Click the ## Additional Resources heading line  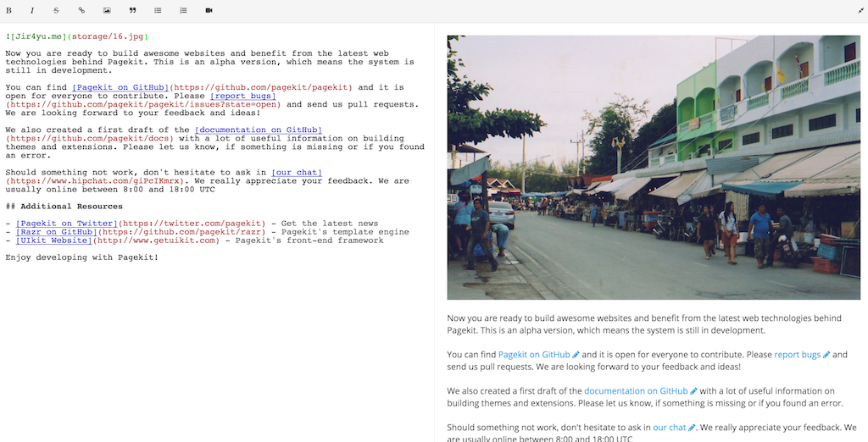pyautogui.click(x=64, y=207)
